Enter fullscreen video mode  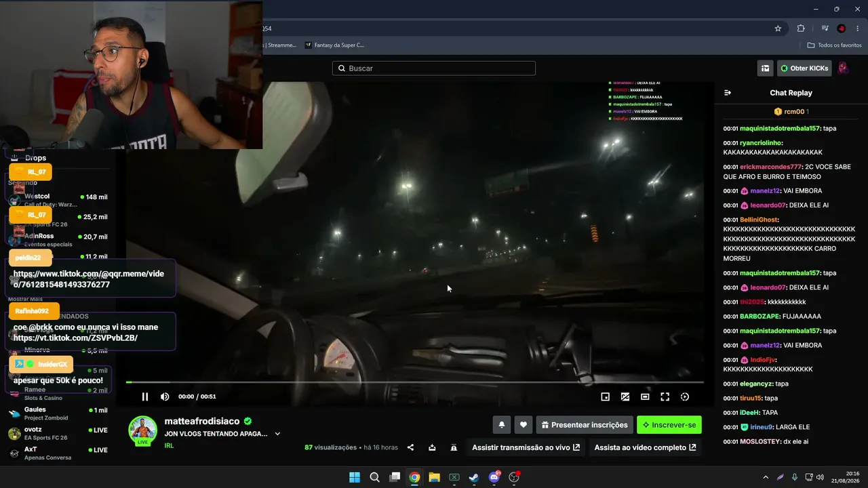click(x=665, y=396)
